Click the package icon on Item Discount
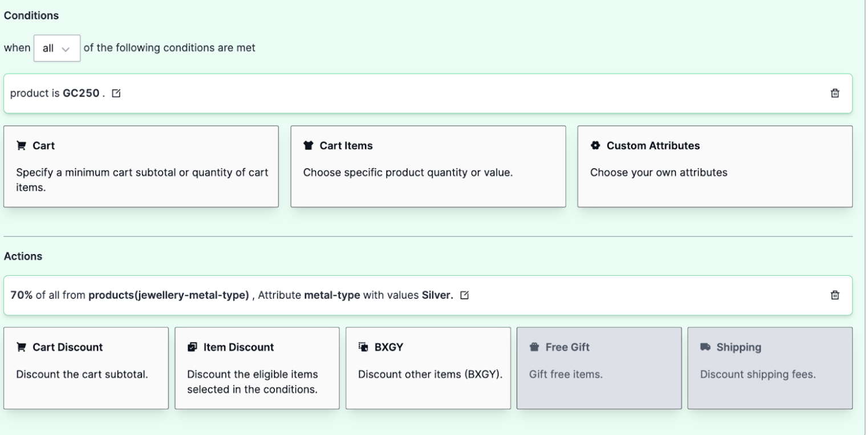The image size is (868, 435). point(191,347)
